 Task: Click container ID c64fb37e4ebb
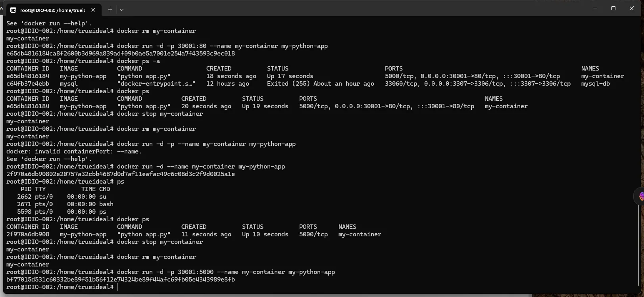point(28,84)
